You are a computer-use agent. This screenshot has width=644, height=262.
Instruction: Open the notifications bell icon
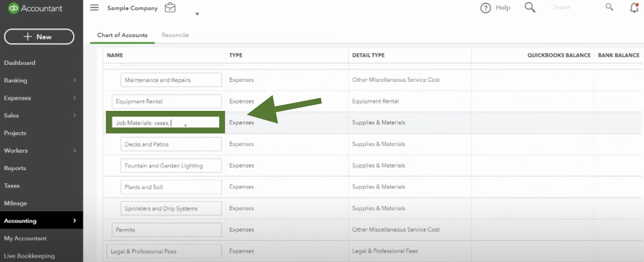(x=634, y=7)
